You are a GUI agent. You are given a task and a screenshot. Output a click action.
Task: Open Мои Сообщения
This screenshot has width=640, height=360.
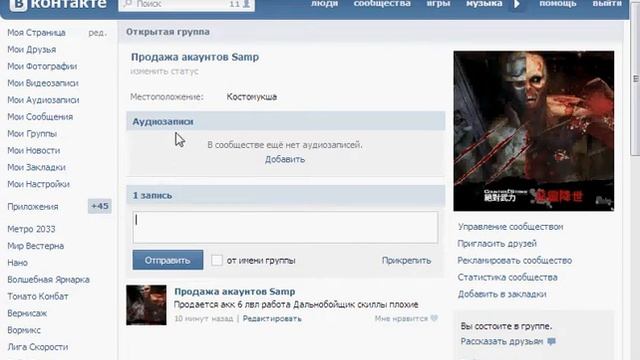point(40,117)
